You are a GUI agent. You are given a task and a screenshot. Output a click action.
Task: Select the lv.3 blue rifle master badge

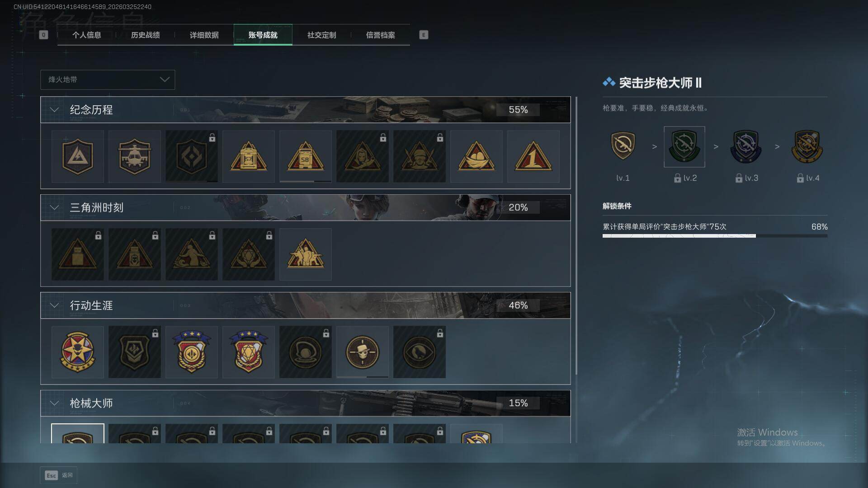click(x=746, y=147)
